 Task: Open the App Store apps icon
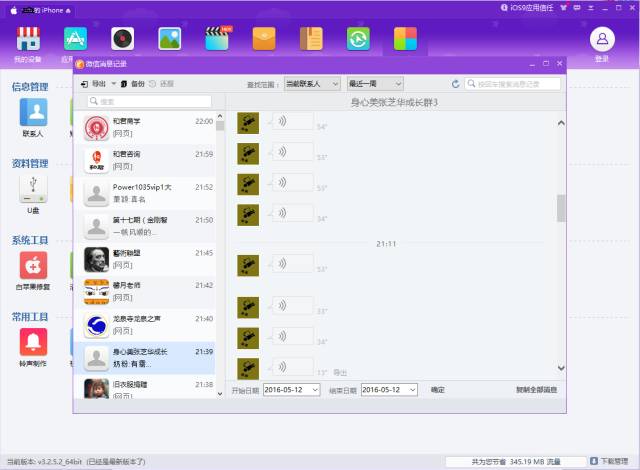coord(76,39)
